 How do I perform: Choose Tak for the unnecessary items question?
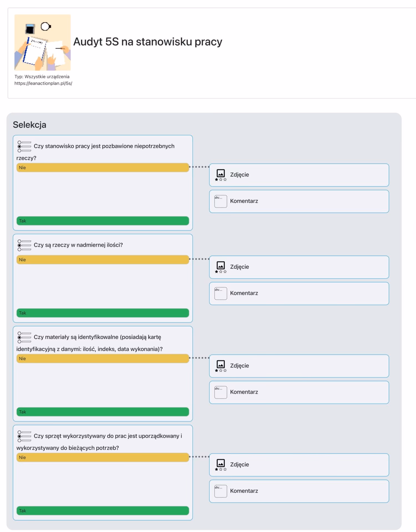(103, 221)
